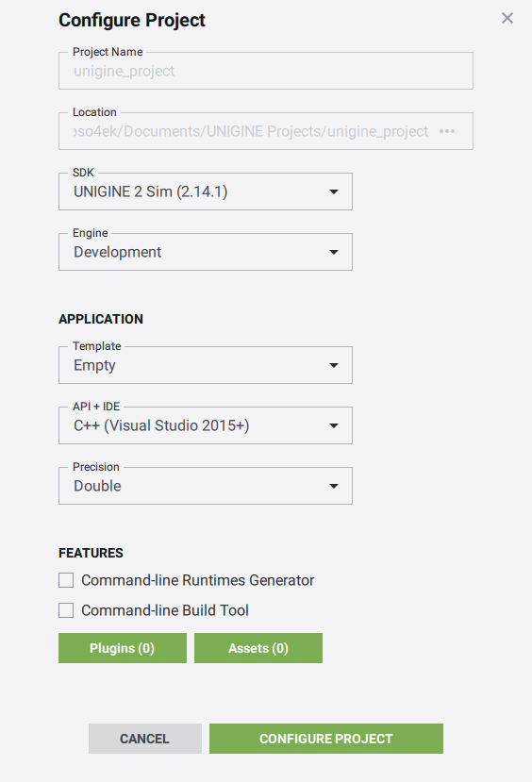Click the arrow icon in the SDK field
Screen dimensions: 532x782
(x=334, y=192)
